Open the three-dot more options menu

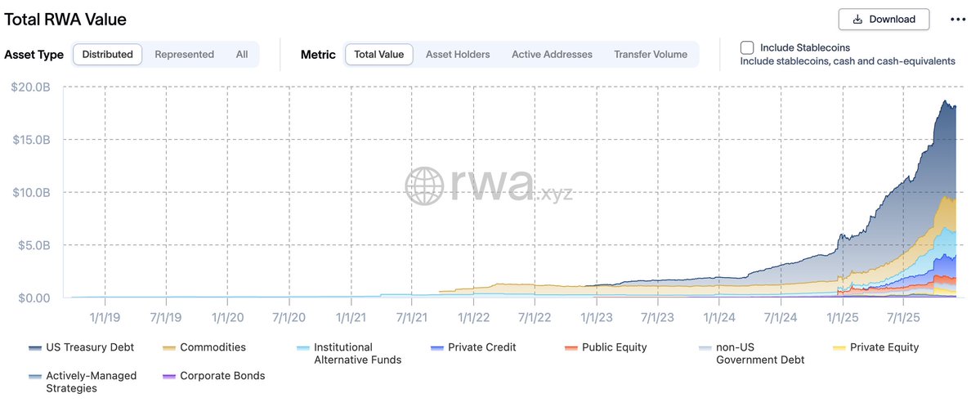pos(958,19)
